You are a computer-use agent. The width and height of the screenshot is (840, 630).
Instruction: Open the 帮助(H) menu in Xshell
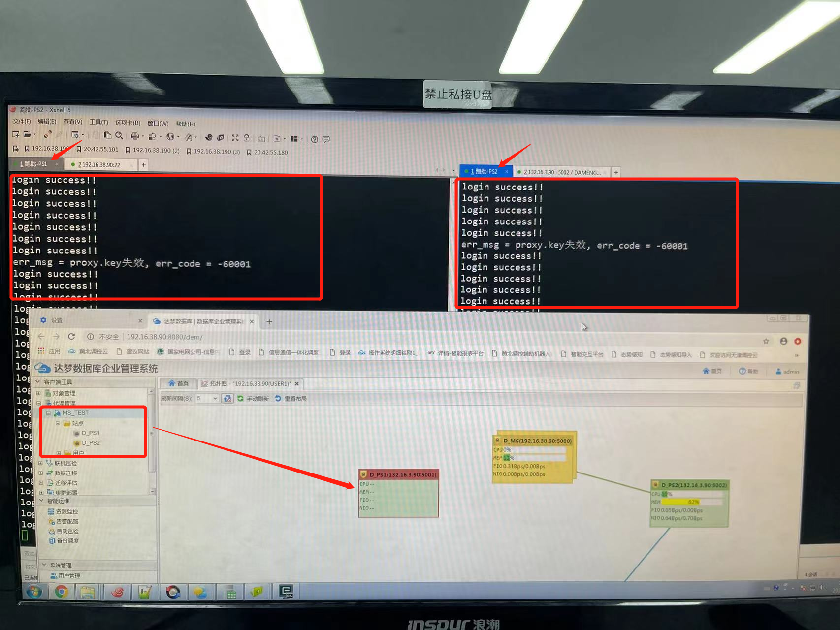pos(186,124)
